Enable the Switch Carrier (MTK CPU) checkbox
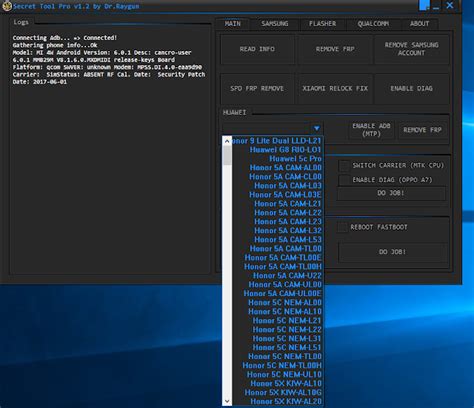The image size is (474, 408). coord(344,165)
